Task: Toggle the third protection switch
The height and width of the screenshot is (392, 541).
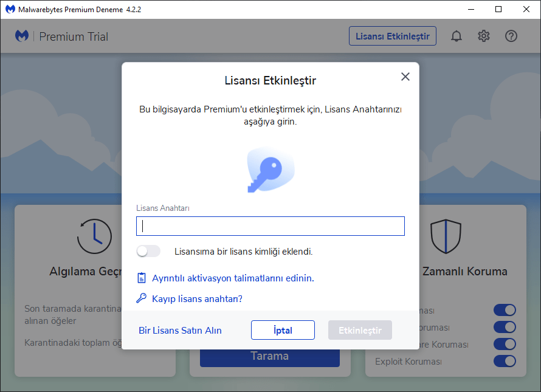Action: click(x=505, y=344)
